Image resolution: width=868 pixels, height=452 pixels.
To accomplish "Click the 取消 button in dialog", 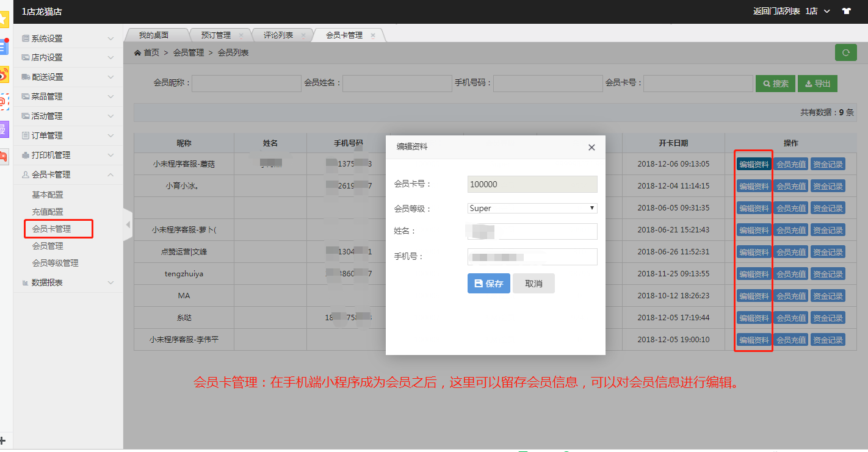I will click(x=533, y=284).
